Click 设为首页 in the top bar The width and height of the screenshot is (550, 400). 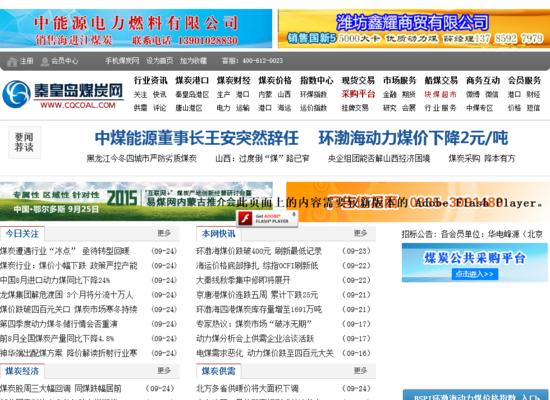[x=160, y=61]
